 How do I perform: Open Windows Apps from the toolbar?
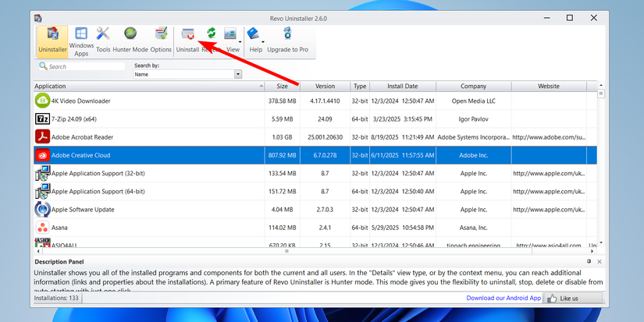[81, 42]
